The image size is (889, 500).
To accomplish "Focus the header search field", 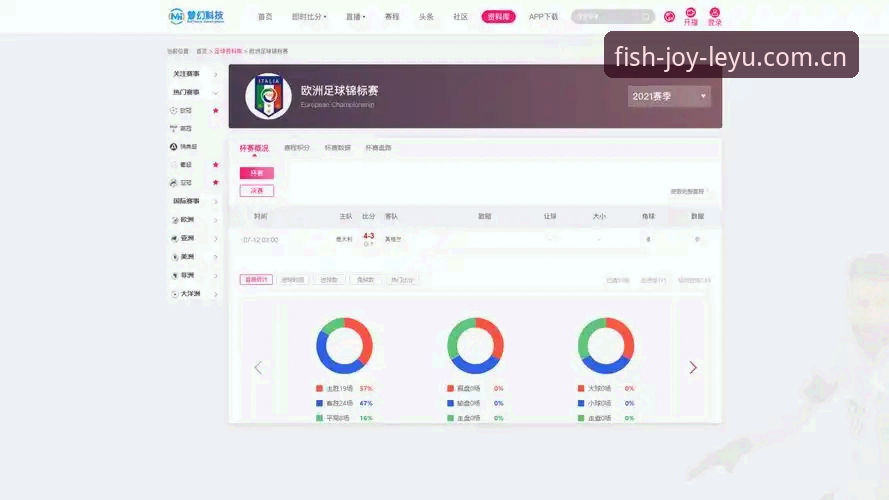I will [x=612, y=17].
